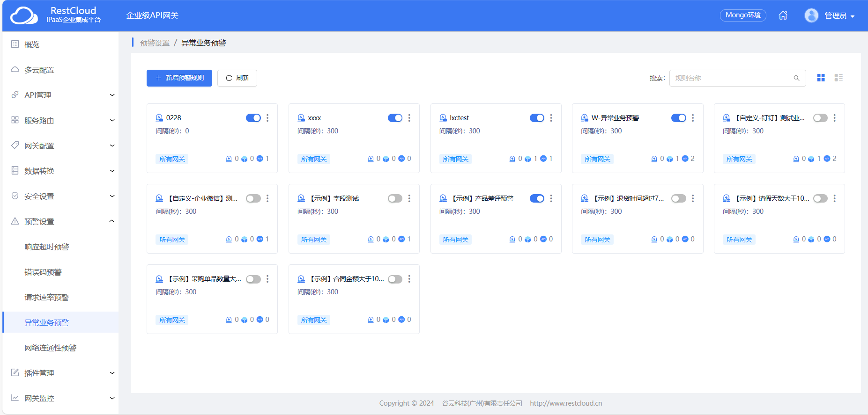Screen dimensions: 868x415
Task: Click the 【示例】采购单品数量大 rule switch
Action: click(x=253, y=279)
